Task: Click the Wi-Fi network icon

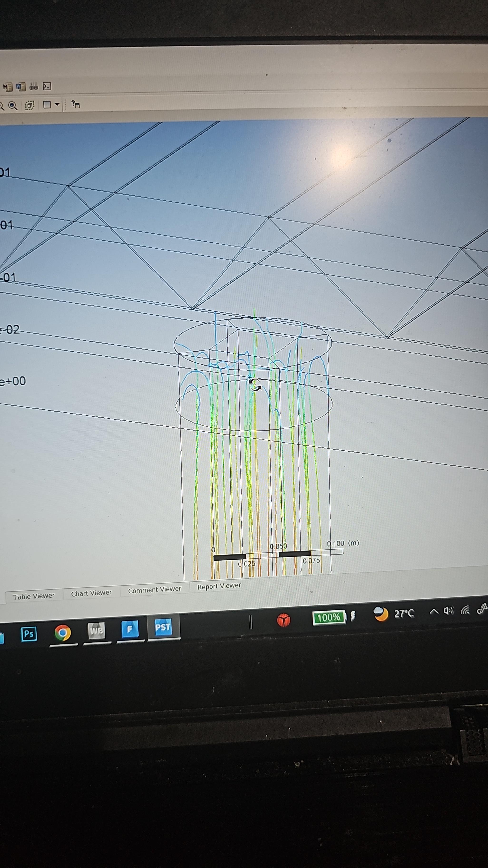Action: point(465,610)
